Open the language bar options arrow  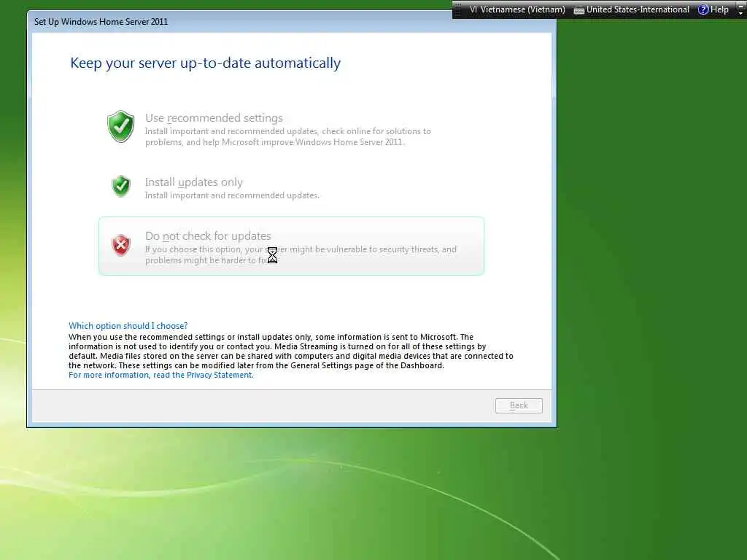click(x=740, y=13)
